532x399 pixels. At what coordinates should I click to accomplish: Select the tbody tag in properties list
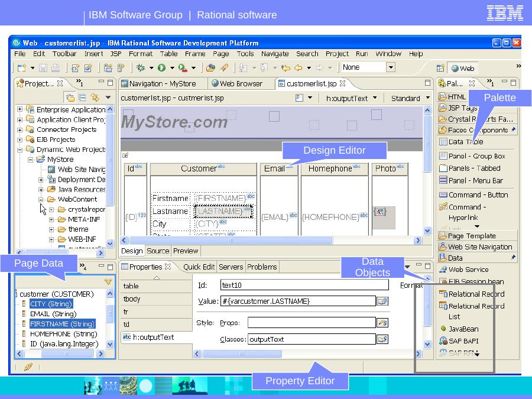pos(157,299)
